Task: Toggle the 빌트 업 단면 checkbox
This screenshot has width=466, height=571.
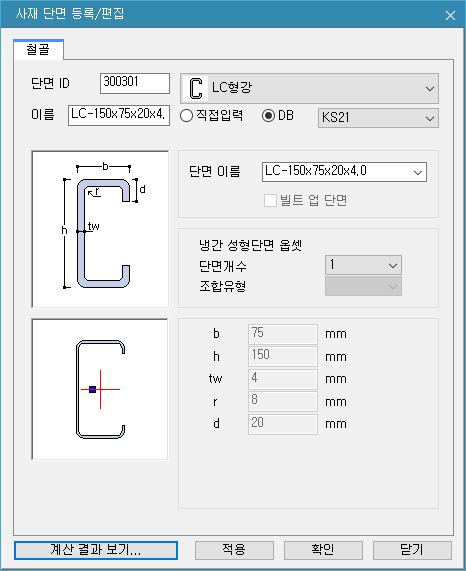Action: point(270,200)
